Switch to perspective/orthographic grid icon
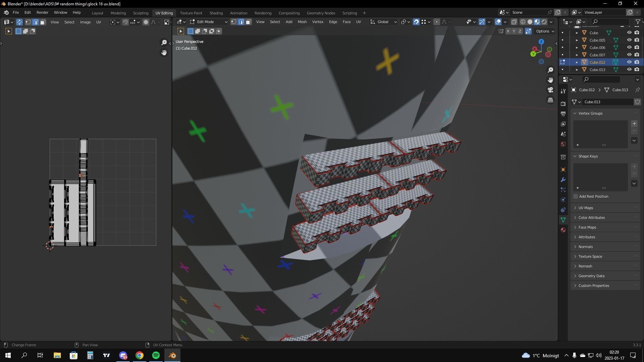644x362 pixels. (550, 100)
